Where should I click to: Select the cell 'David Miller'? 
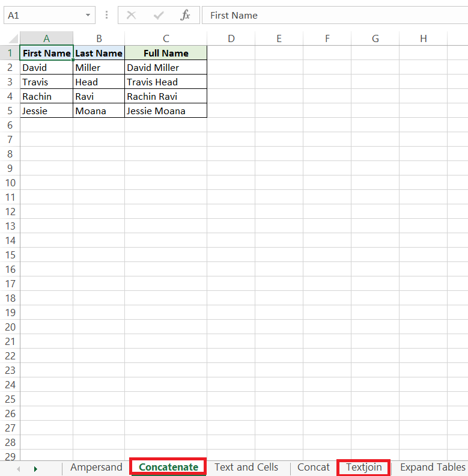coord(166,67)
